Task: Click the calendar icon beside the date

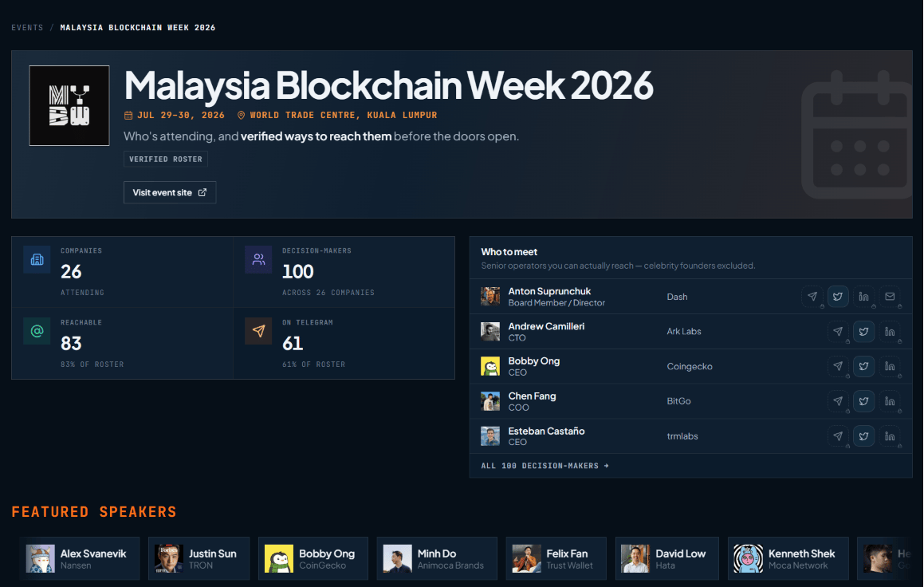Action: coord(128,116)
